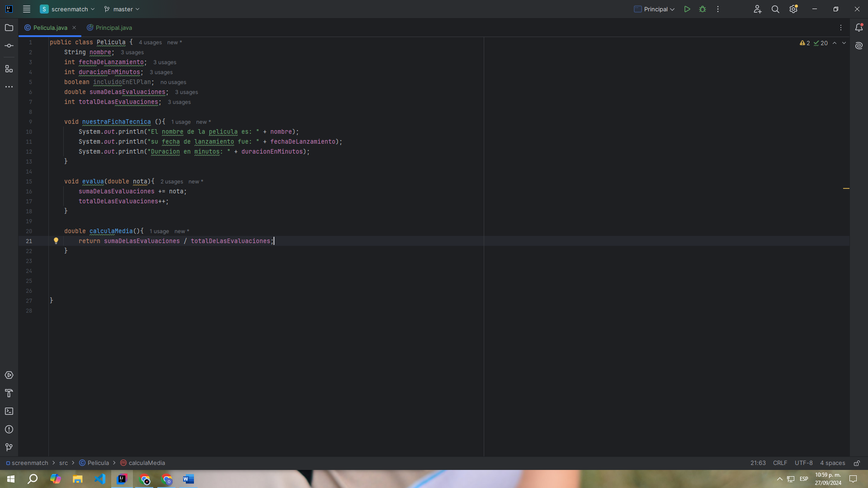Open Visual Studio Code from taskbar
The width and height of the screenshot is (868, 488).
pyautogui.click(x=100, y=479)
